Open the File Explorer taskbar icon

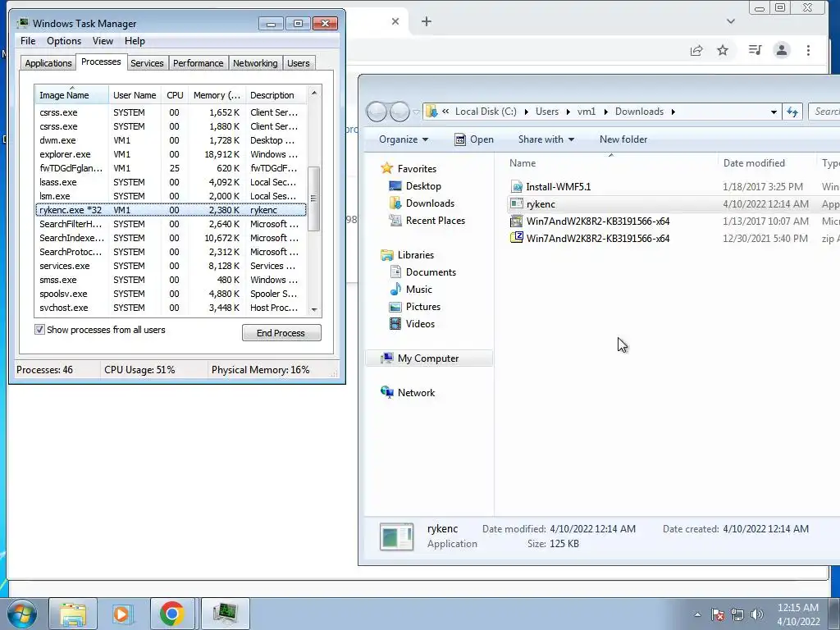[73, 614]
